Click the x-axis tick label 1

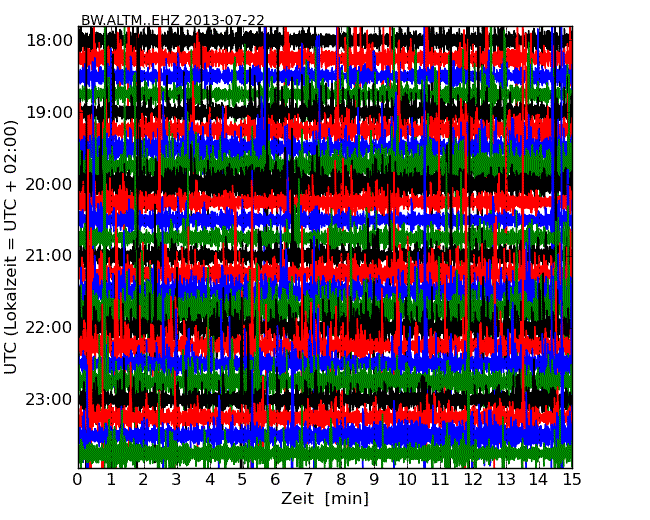[111, 480]
